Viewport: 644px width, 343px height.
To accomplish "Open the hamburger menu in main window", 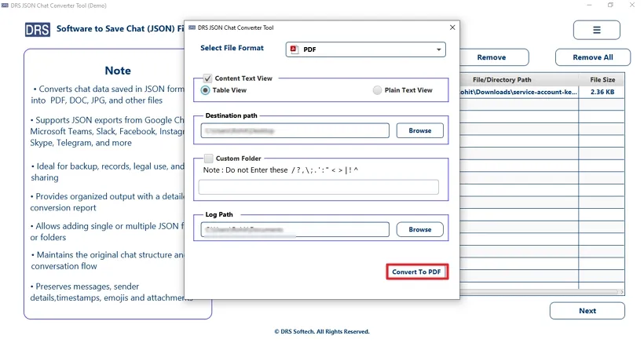I will [596, 30].
